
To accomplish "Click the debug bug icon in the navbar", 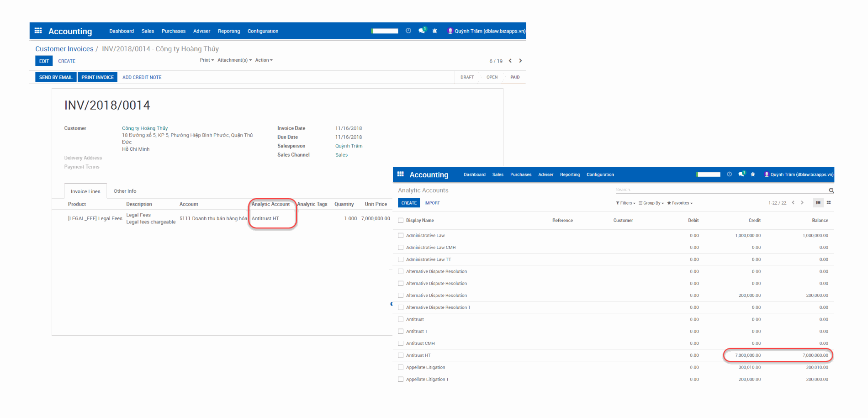I will (434, 31).
